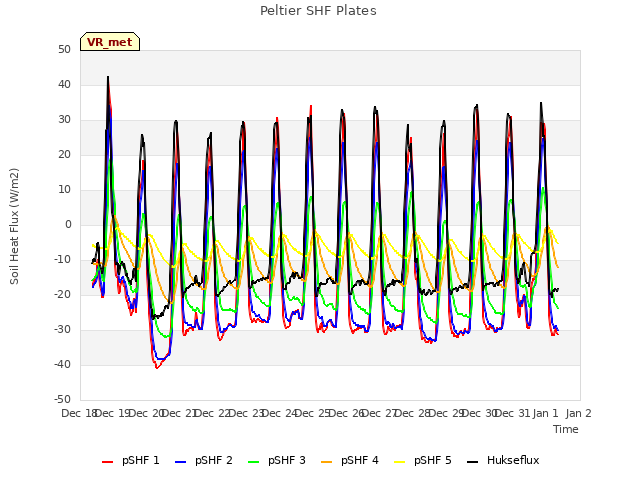Viewport: 640px width, 480px height.
Task: Click the y-axis tick label 30
Action: [x=64, y=120]
